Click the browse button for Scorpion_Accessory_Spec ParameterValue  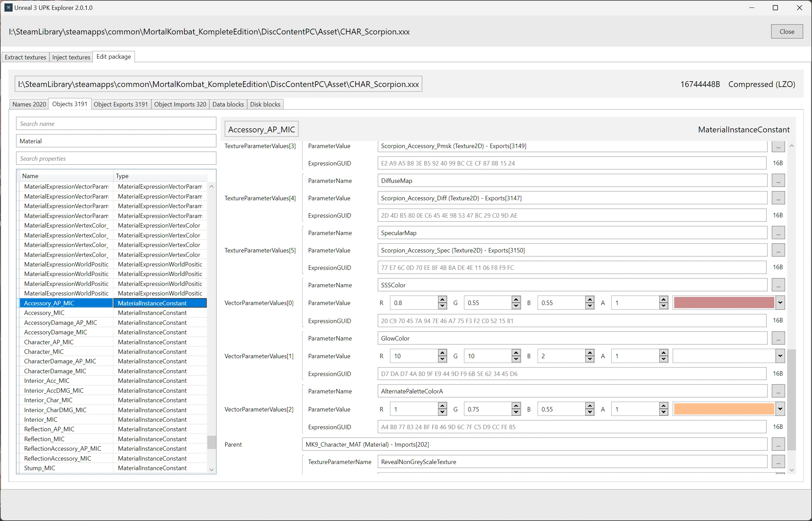(778, 250)
